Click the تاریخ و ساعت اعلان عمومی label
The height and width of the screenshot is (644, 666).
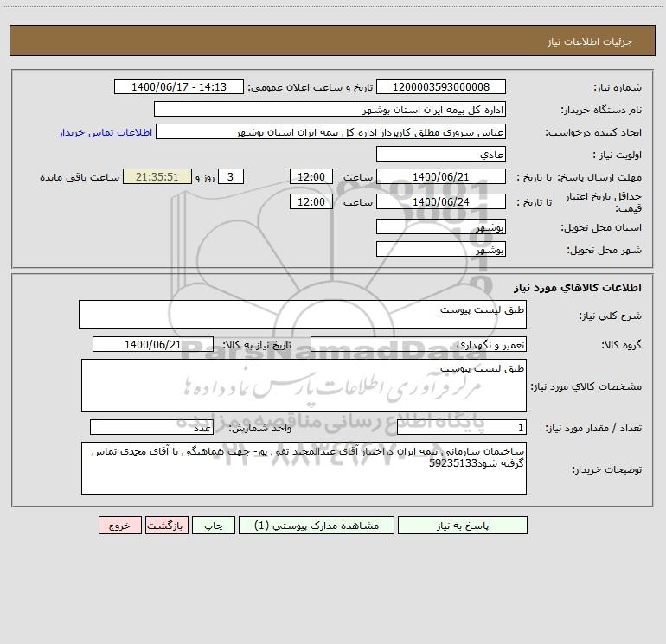tap(311, 87)
